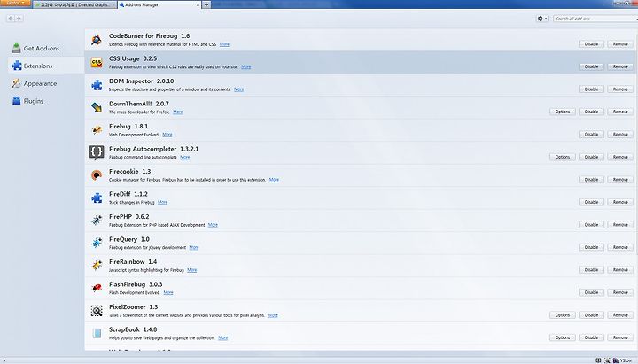Remove the CSS Usage extension
The image size is (638, 364).
[x=620, y=66]
